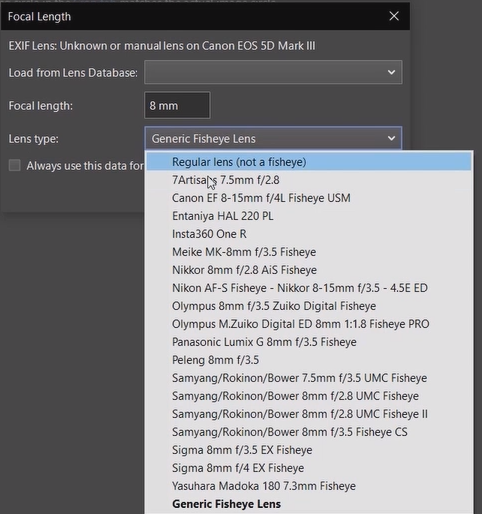This screenshot has width=482, height=514.
Task: Choose Olympus M.Zuiko Digital ED 8mm PRO
Action: tap(309, 324)
